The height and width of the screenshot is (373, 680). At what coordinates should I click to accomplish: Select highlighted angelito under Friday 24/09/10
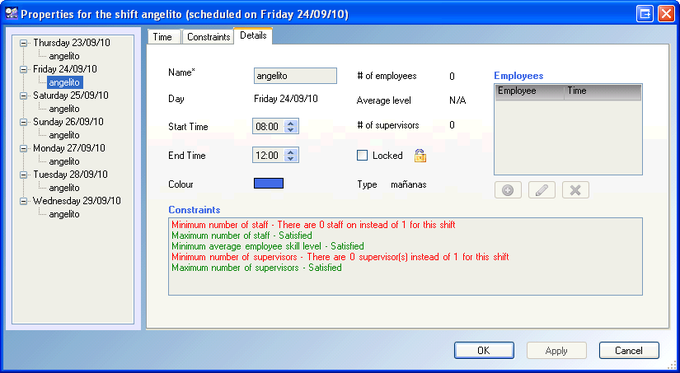(64, 82)
